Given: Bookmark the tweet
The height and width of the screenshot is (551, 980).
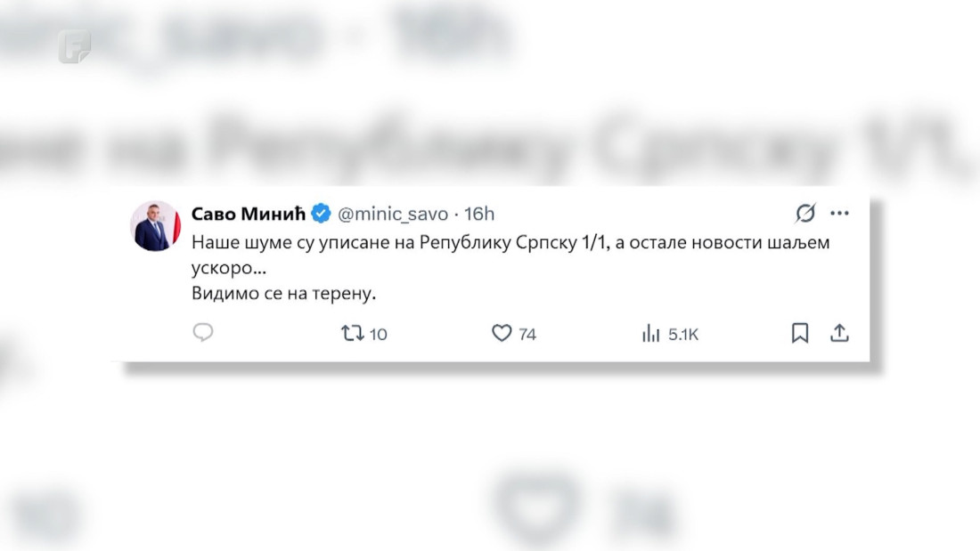Looking at the screenshot, I should pos(799,331).
